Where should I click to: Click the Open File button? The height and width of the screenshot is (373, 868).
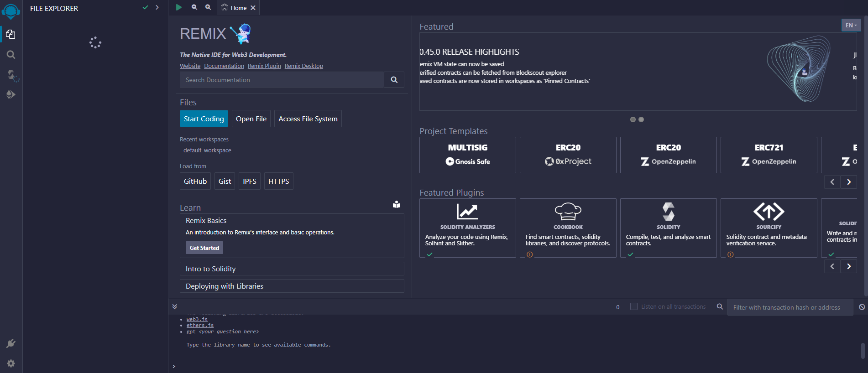[251, 119]
